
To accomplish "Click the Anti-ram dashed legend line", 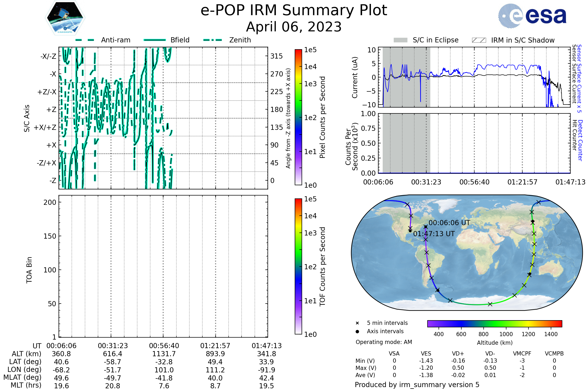I will (85, 40).
